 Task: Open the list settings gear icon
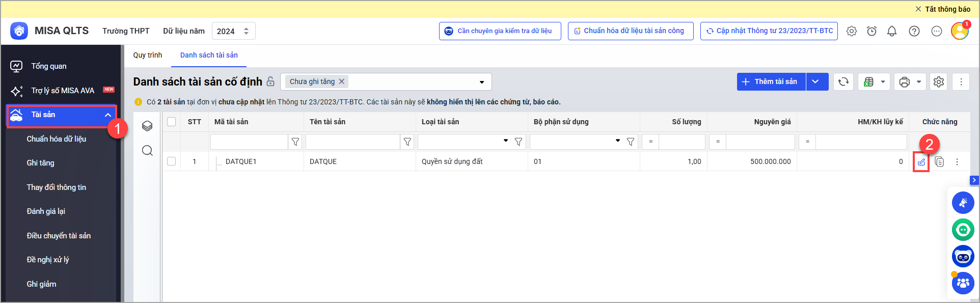[938, 82]
